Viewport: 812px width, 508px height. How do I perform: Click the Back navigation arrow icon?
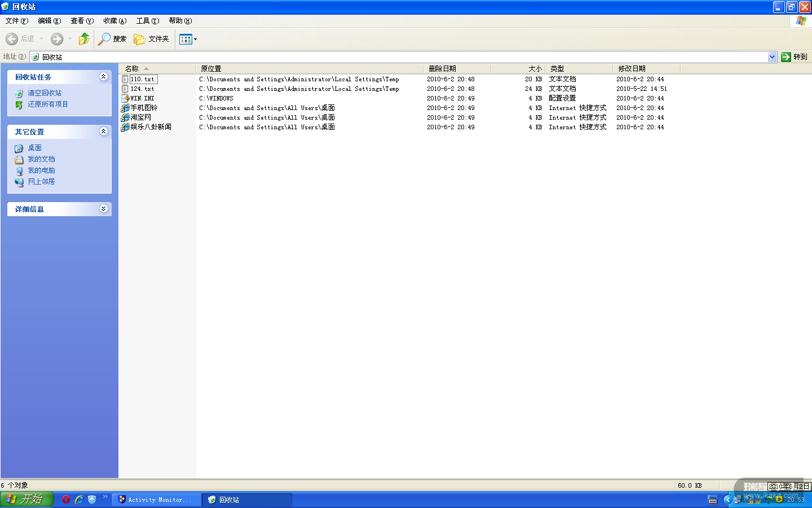click(11, 39)
